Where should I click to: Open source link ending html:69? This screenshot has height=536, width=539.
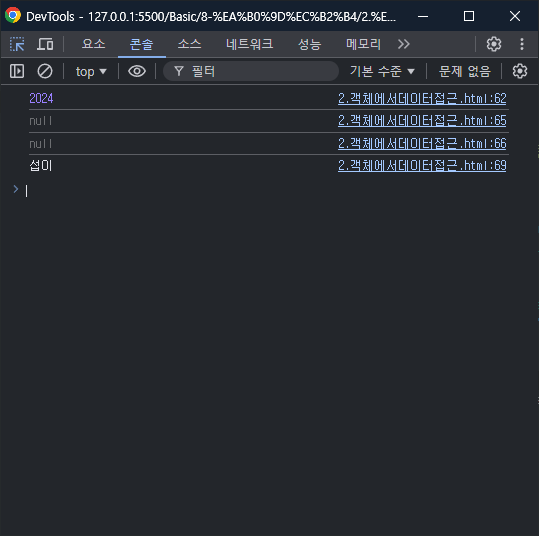(x=422, y=166)
